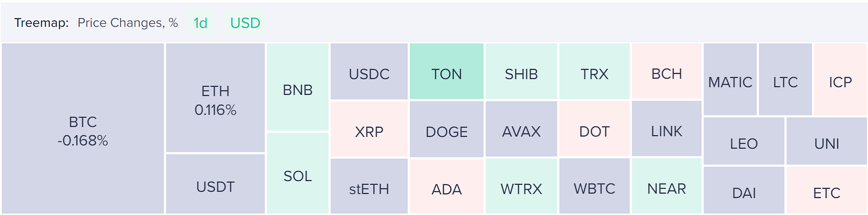
Task: Open the UNI tile
Action: tap(826, 141)
